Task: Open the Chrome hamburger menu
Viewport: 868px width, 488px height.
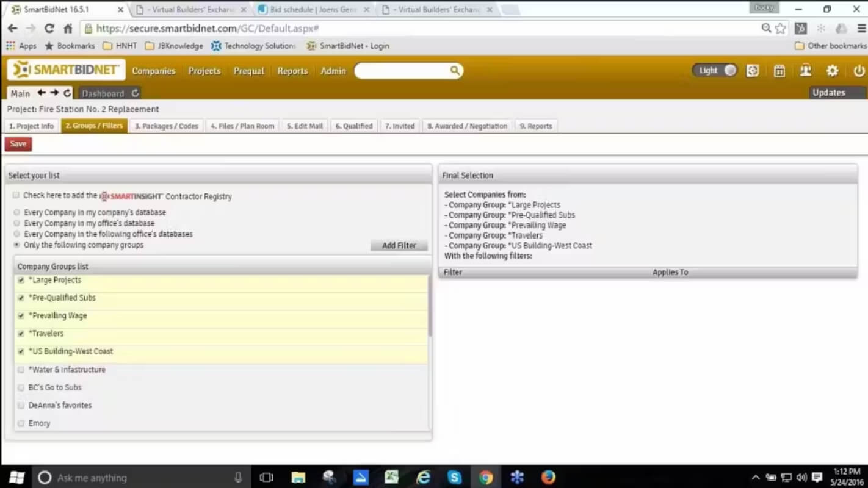Action: click(861, 29)
